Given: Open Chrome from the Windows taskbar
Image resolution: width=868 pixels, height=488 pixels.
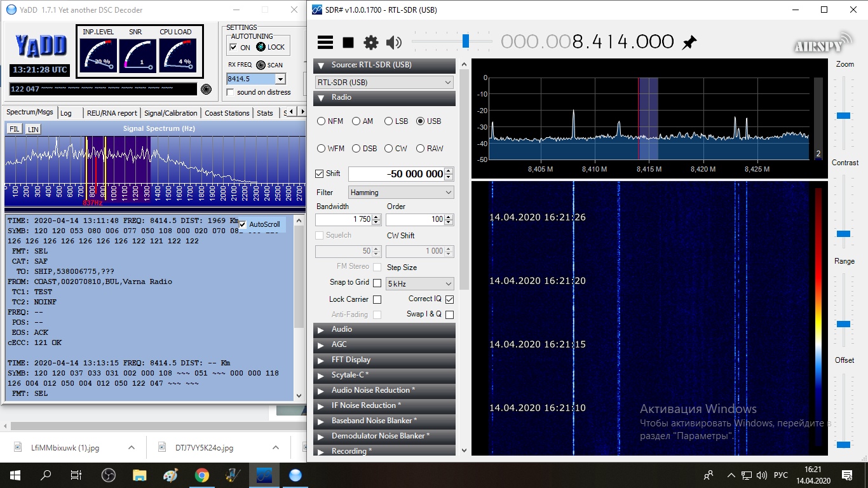Looking at the screenshot, I should coord(201,475).
